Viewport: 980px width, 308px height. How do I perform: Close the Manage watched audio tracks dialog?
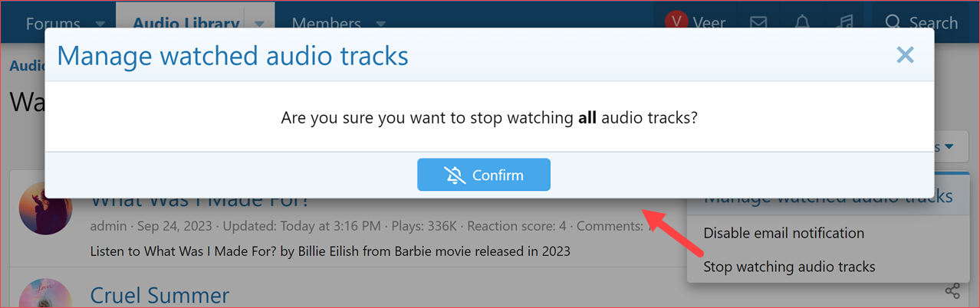pyautogui.click(x=905, y=55)
